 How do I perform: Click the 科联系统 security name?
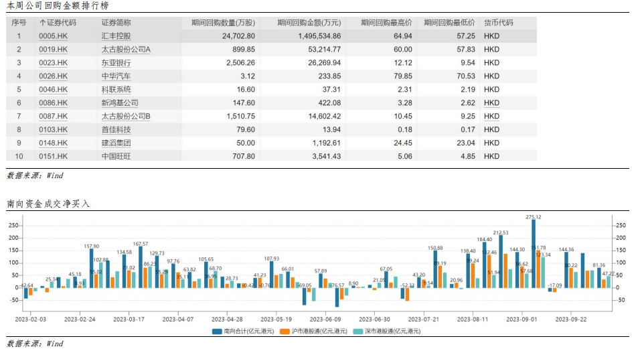[x=116, y=90]
